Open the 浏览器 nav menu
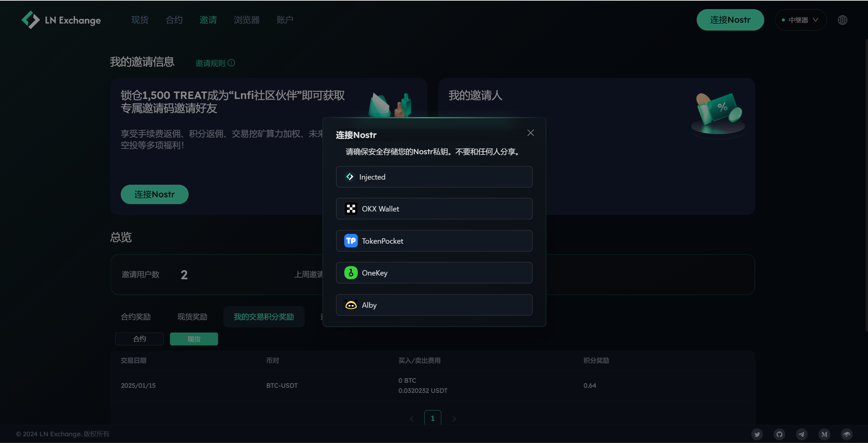 pos(247,20)
